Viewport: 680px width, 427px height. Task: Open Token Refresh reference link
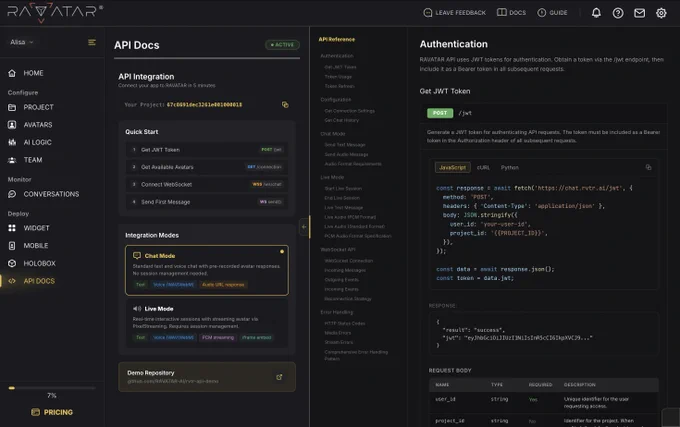(x=339, y=86)
